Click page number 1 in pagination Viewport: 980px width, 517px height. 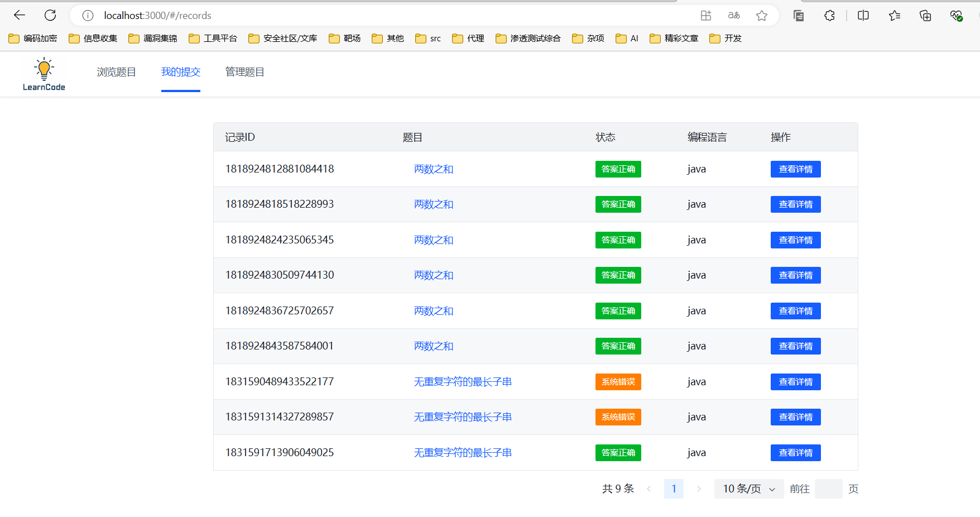674,489
